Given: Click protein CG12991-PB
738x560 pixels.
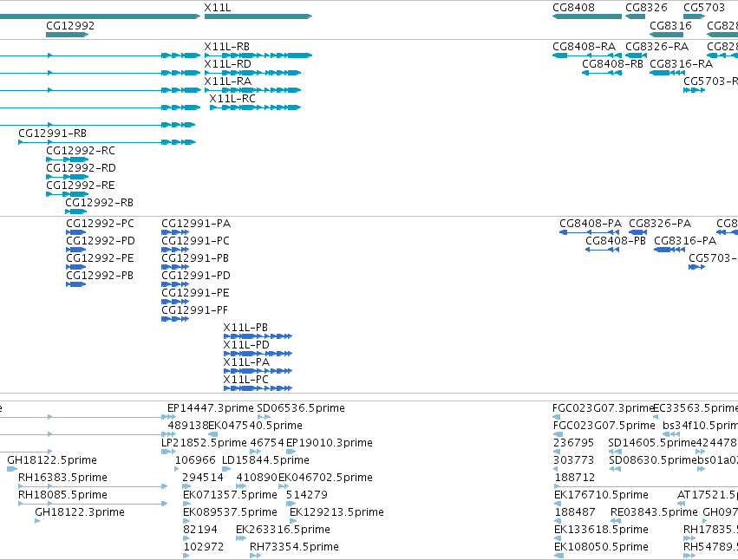Looking at the screenshot, I should coord(175,267).
